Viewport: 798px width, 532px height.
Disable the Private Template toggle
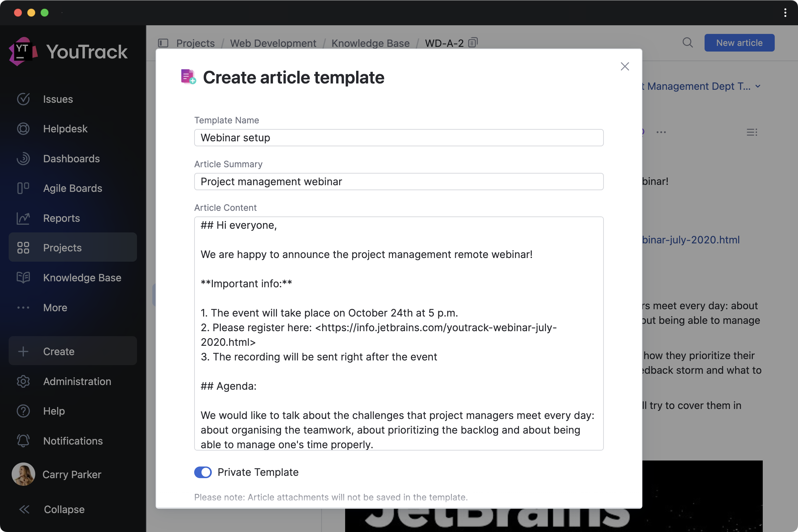point(203,472)
